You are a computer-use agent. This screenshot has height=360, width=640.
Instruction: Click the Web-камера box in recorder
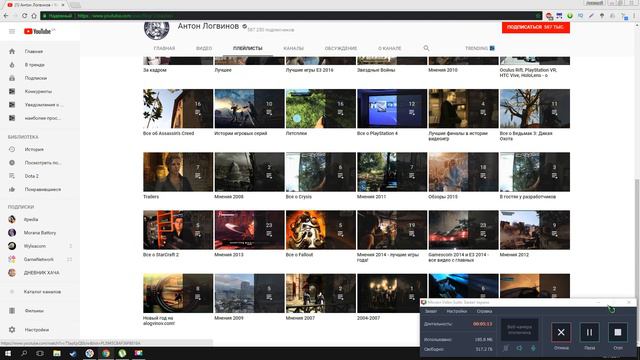click(519, 330)
